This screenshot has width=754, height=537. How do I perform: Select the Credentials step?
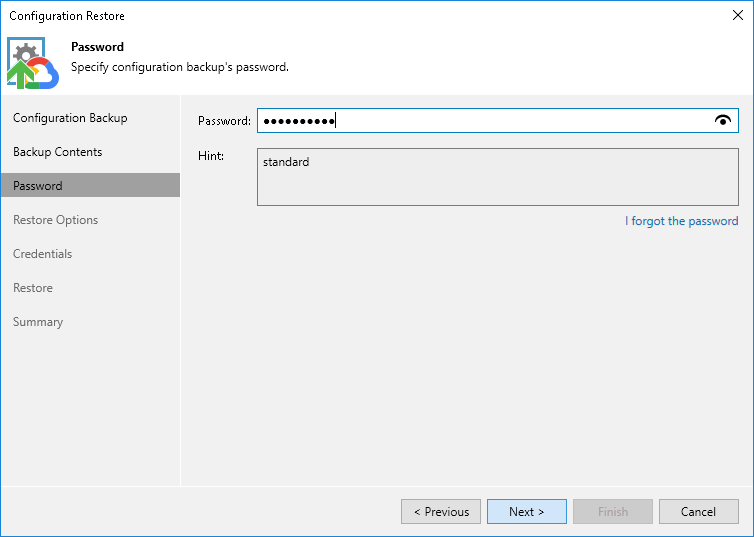42,254
